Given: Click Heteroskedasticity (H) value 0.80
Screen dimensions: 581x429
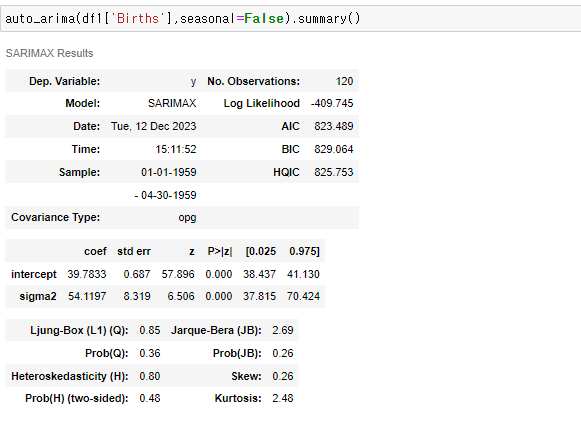Looking at the screenshot, I should coord(150,376).
